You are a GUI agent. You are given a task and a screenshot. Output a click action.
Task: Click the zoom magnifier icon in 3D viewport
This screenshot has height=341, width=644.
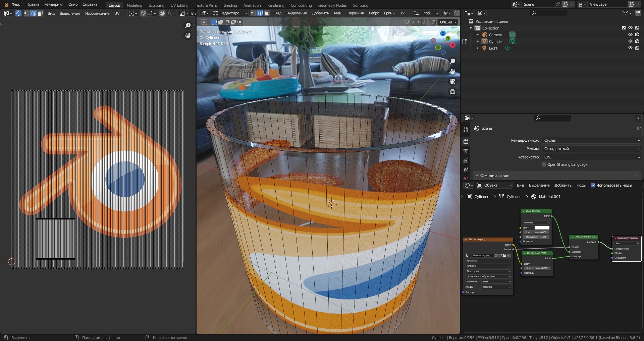452,61
